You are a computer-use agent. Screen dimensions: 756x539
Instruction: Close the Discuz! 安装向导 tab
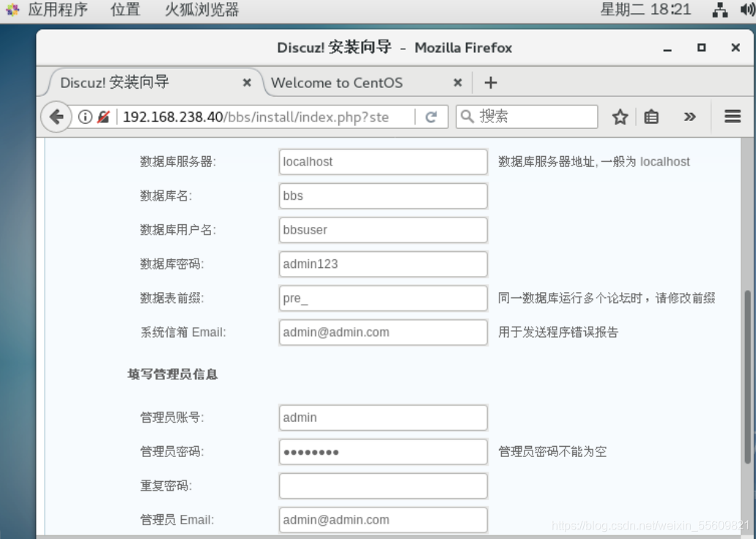(247, 83)
